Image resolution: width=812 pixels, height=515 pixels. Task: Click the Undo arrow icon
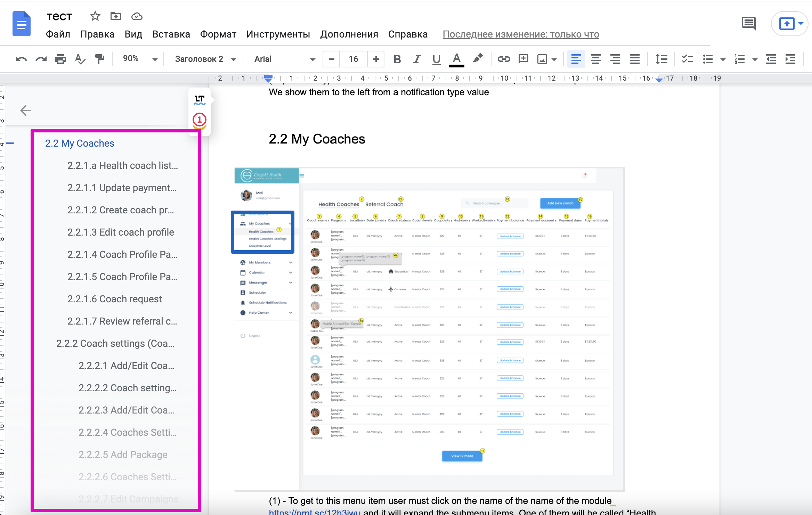21,59
